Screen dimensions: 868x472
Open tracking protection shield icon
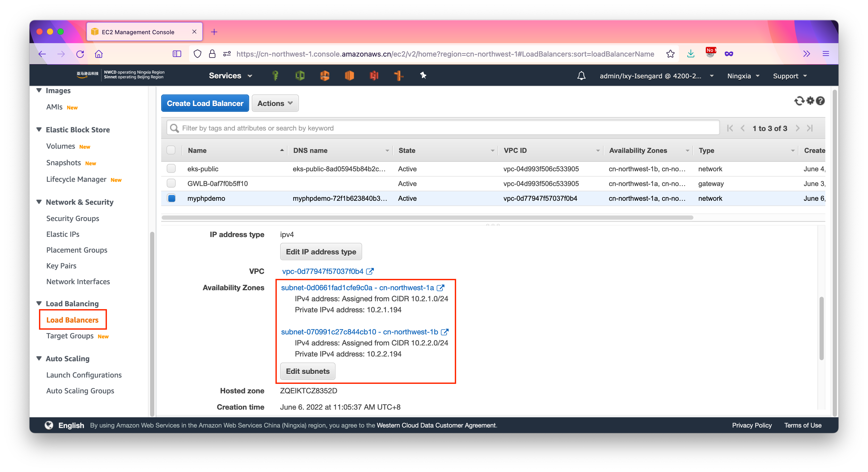pyautogui.click(x=198, y=54)
